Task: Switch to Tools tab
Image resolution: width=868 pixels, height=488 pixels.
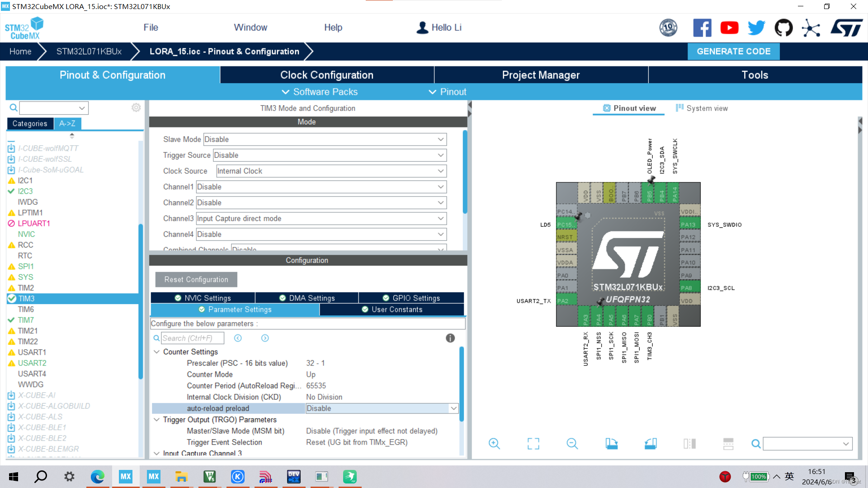Action: pos(755,75)
